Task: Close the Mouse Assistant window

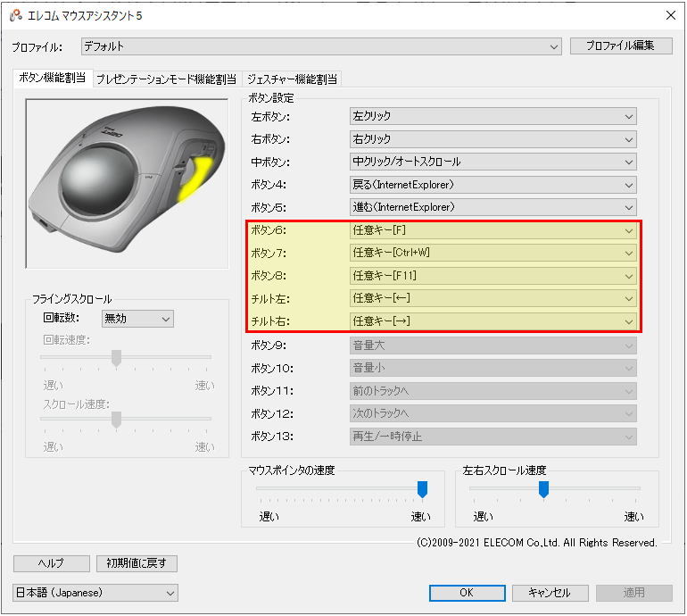Action: click(670, 15)
